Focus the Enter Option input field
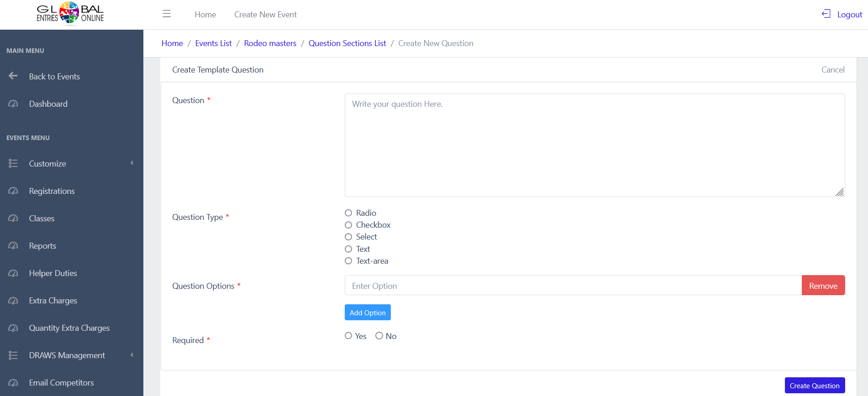This screenshot has width=868, height=396. click(573, 286)
